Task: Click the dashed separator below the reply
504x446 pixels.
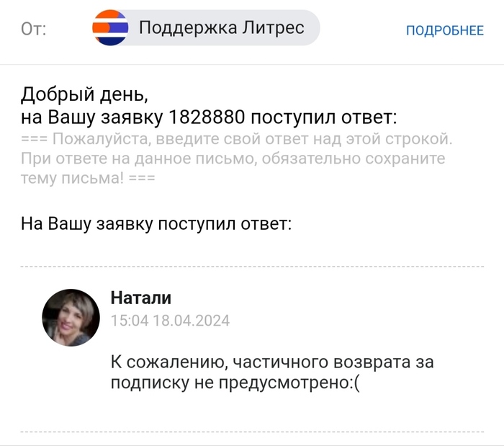Action: tap(252, 432)
